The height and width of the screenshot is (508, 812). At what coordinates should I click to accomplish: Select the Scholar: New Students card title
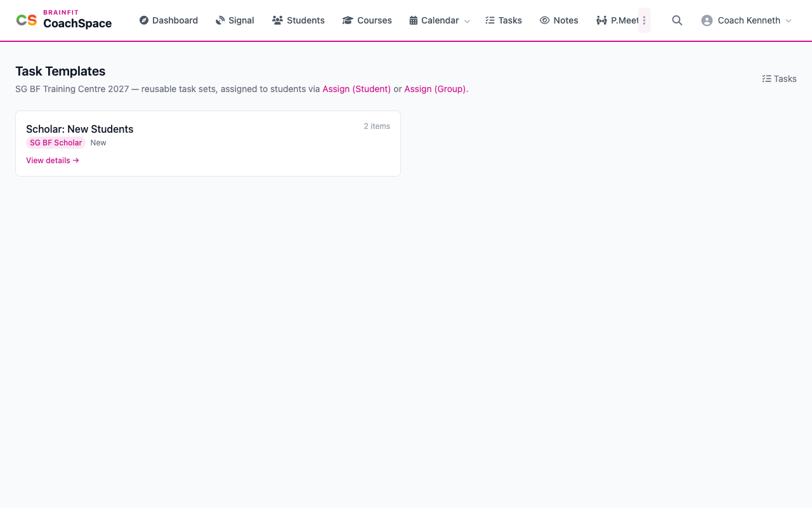point(80,129)
